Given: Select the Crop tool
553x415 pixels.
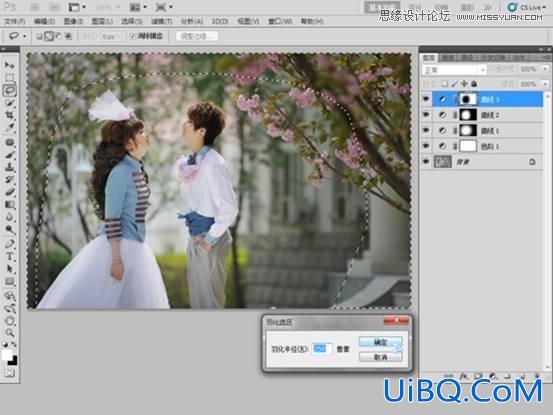Looking at the screenshot, I should point(10,115).
